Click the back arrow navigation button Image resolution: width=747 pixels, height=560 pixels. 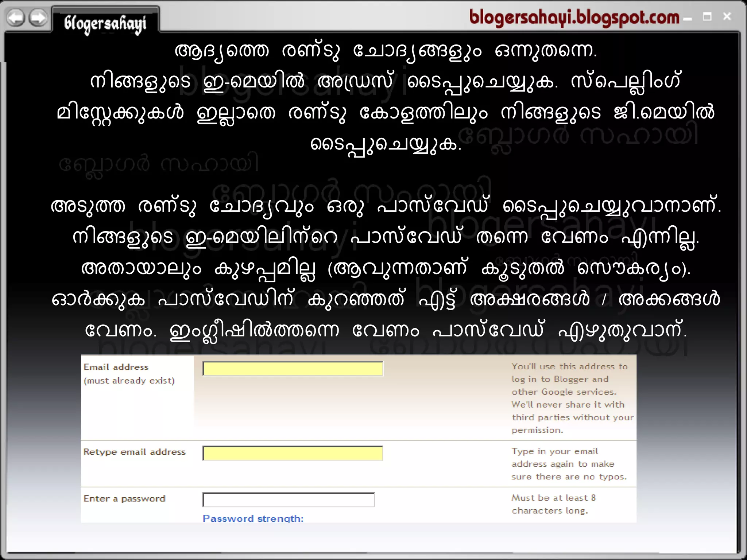click(x=16, y=18)
